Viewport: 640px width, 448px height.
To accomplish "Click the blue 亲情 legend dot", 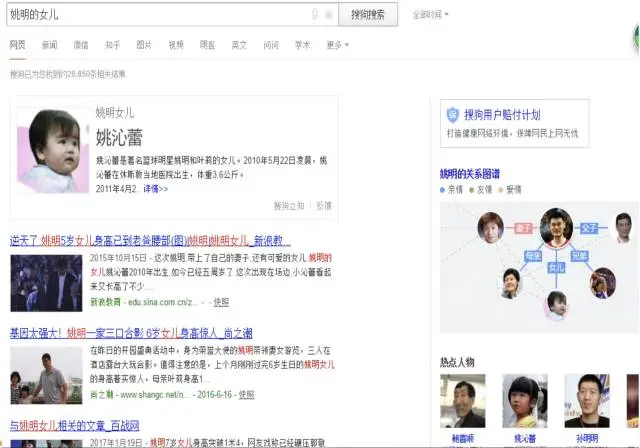I will 442,190.
